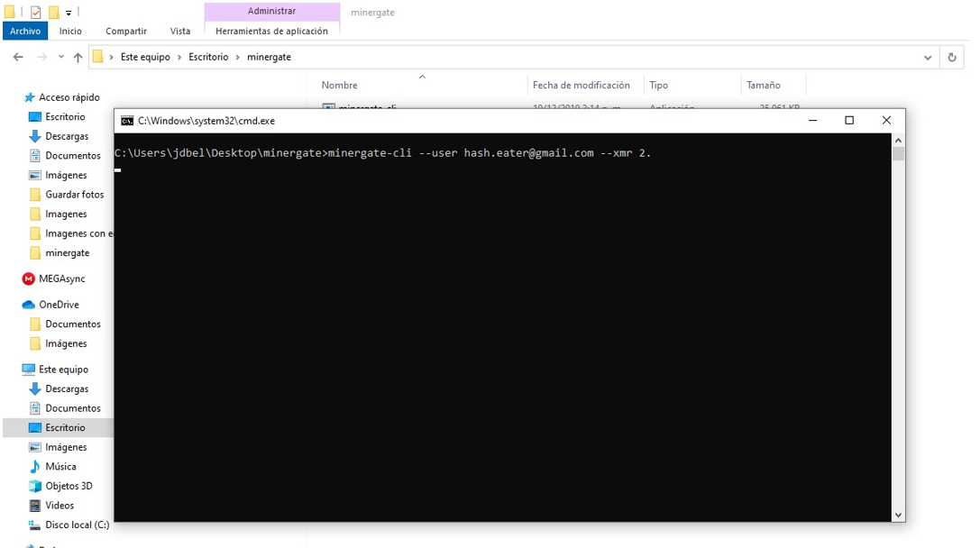
Task: Click the cmd window scroll down arrow
Action: pyautogui.click(x=898, y=515)
